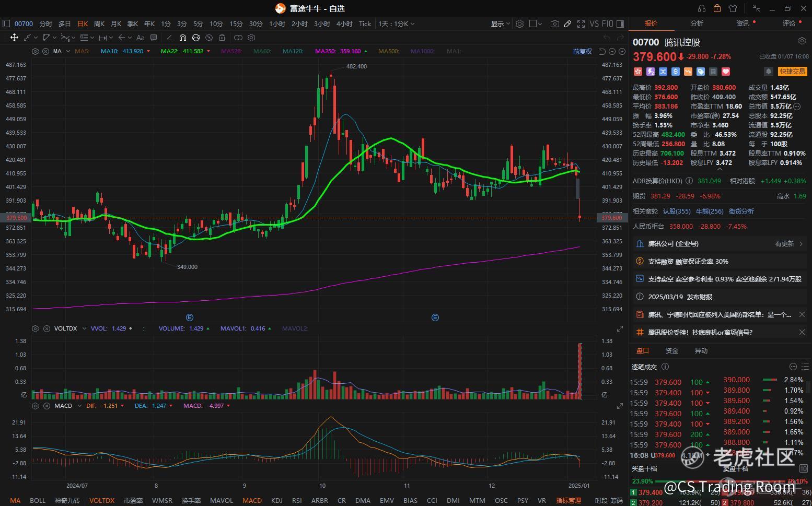Switch to 资金 capital flow tab

[672, 351]
